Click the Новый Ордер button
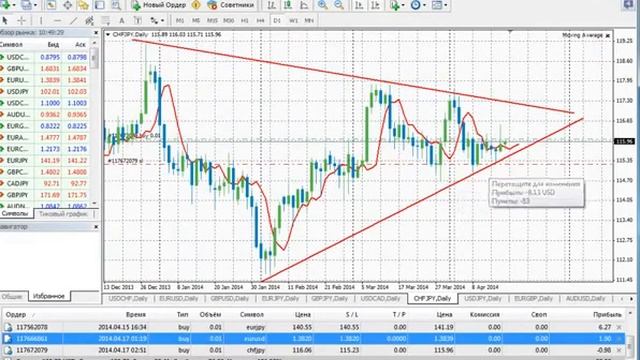Screen dimensions: 640x360 pyautogui.click(x=158, y=5)
